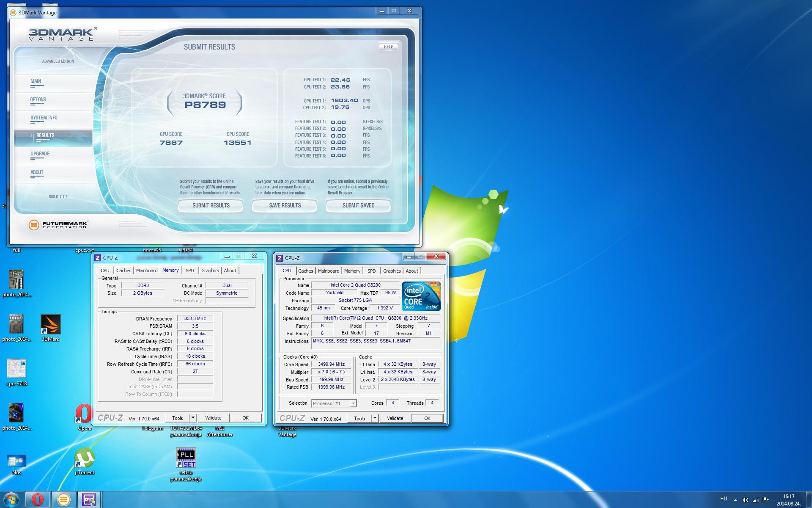
Task: Open SPD tab in CPU-Z Memory window
Action: (190, 271)
